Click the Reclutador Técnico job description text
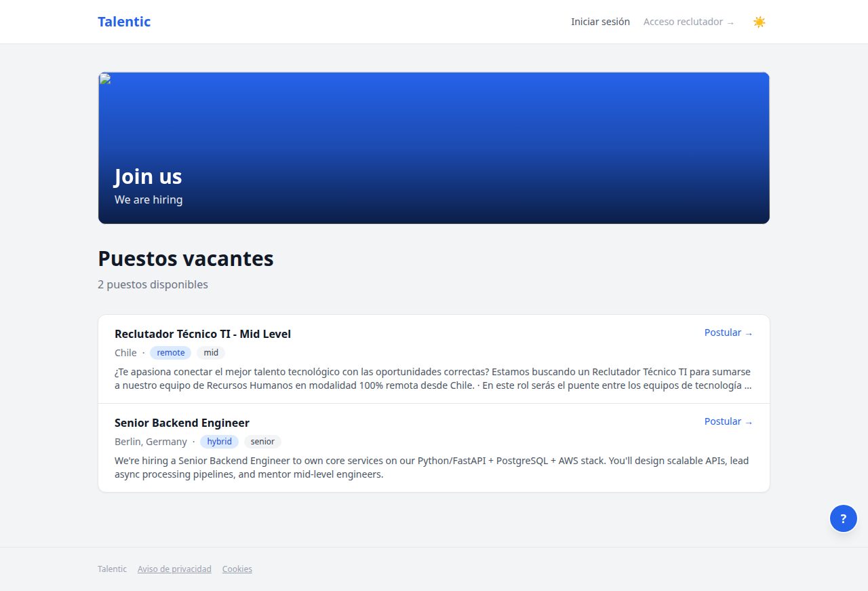Screen dimensions: 868x591 pyautogui.click(x=433, y=379)
